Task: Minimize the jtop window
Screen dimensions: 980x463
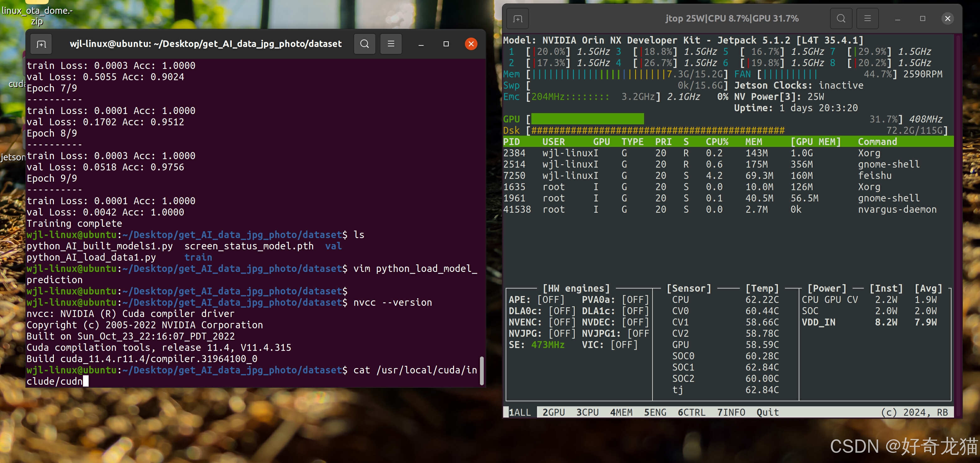Action: pos(897,19)
